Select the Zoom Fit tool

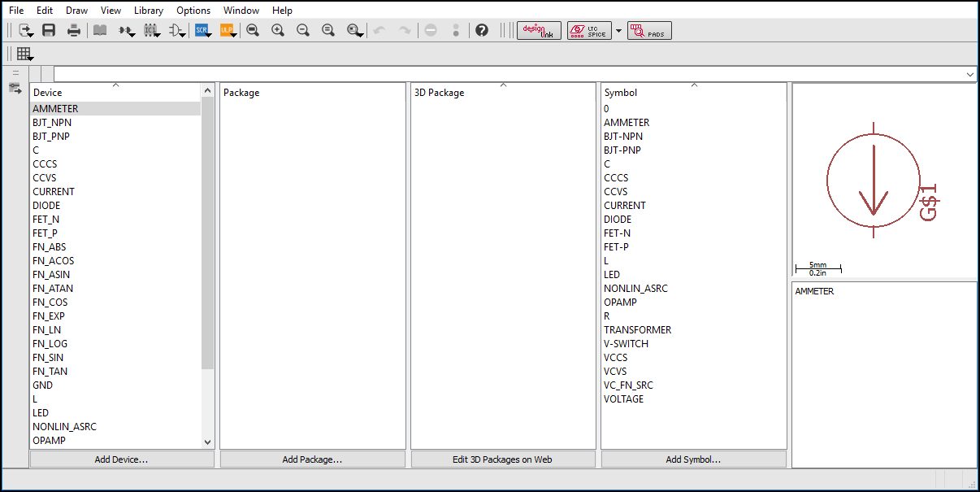[253, 30]
